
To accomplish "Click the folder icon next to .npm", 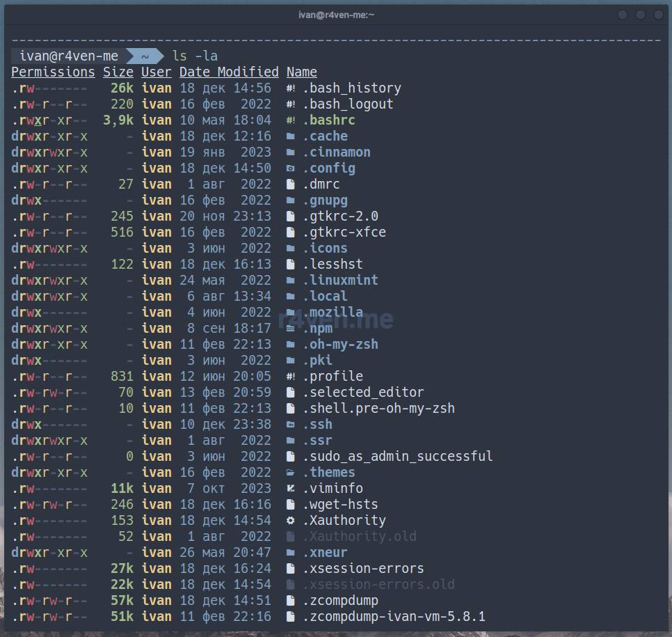I will [x=291, y=329].
